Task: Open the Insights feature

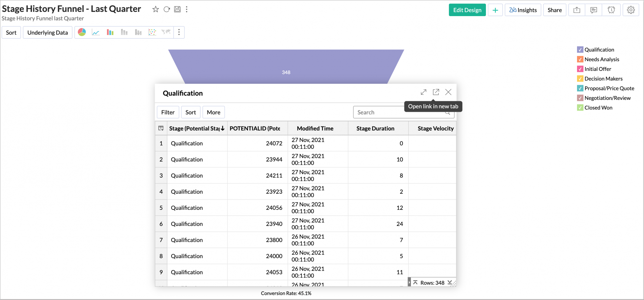Action: click(x=523, y=10)
